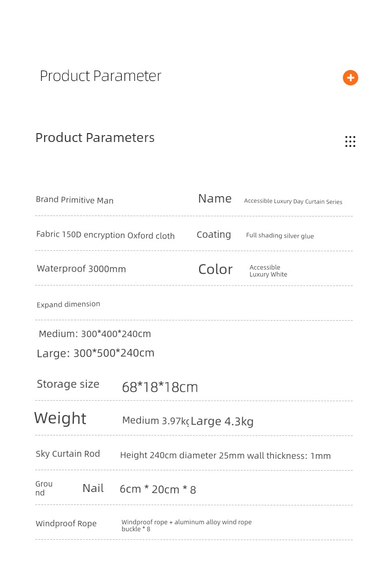Image resolution: width=392 pixels, height=567 pixels.
Task: Select the Large 4.3kg weight text
Action: pos(222,421)
